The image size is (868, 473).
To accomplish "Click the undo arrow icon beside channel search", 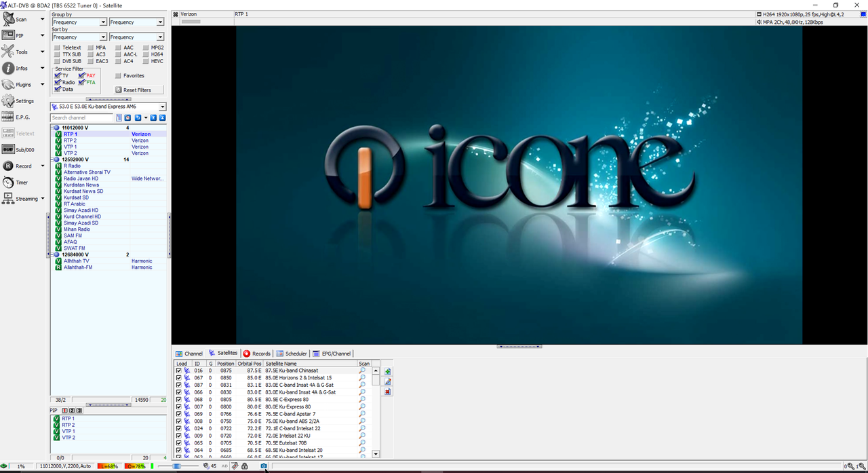I will pyautogui.click(x=138, y=117).
